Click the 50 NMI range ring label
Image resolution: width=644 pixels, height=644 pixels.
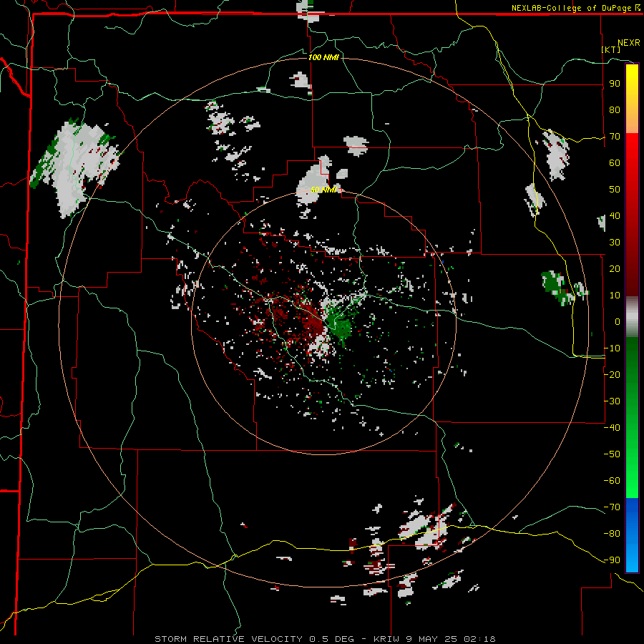click(x=323, y=190)
